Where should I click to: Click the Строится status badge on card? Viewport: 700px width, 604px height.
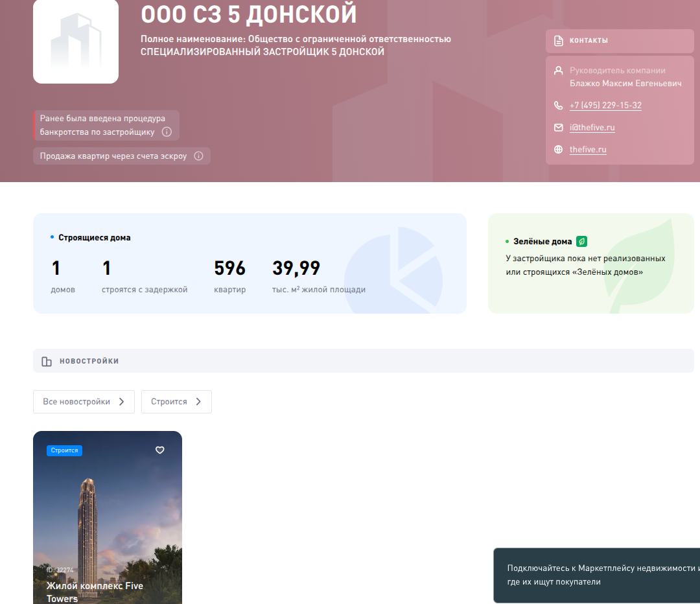(x=64, y=450)
